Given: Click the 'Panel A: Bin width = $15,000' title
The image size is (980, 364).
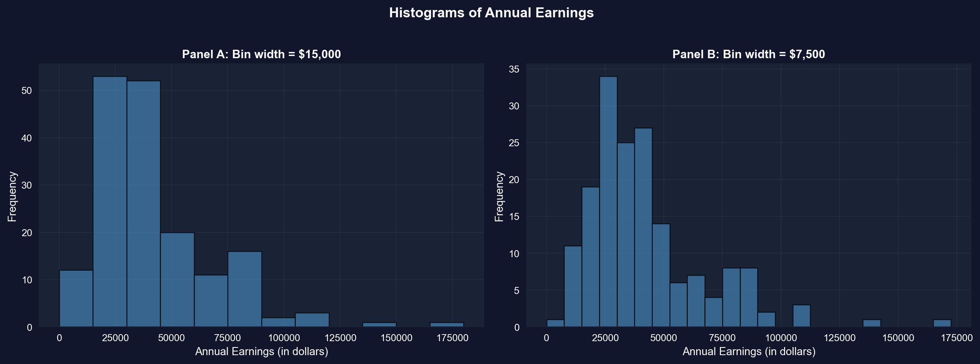Looking at the screenshot, I should [x=261, y=55].
